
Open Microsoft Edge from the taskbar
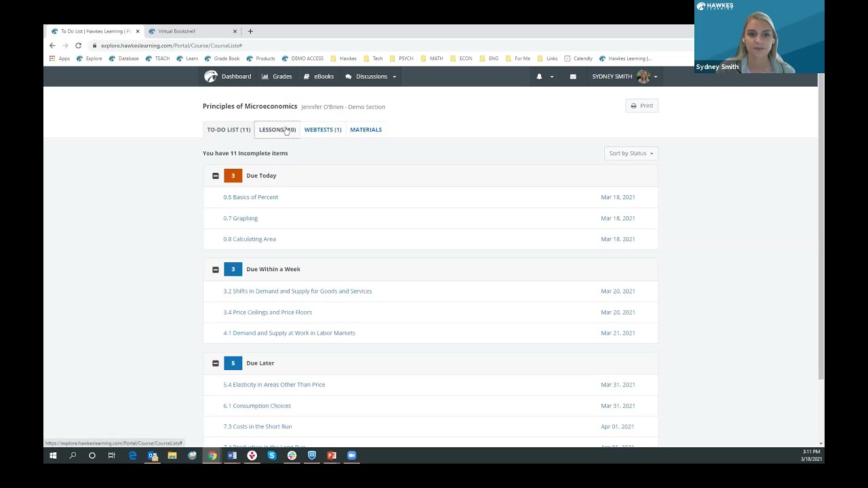[132, 455]
